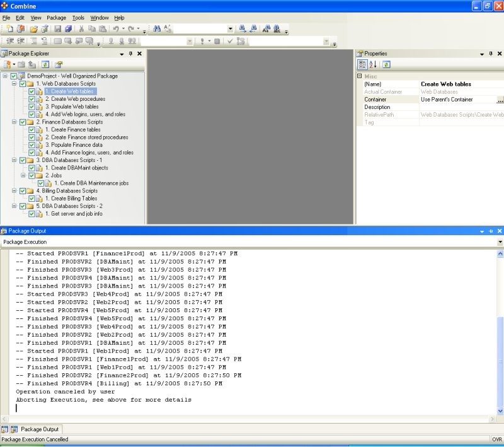This screenshot has height=447, width=504.
Task: Open the Find text combo box dropdown
Action: [230, 29]
